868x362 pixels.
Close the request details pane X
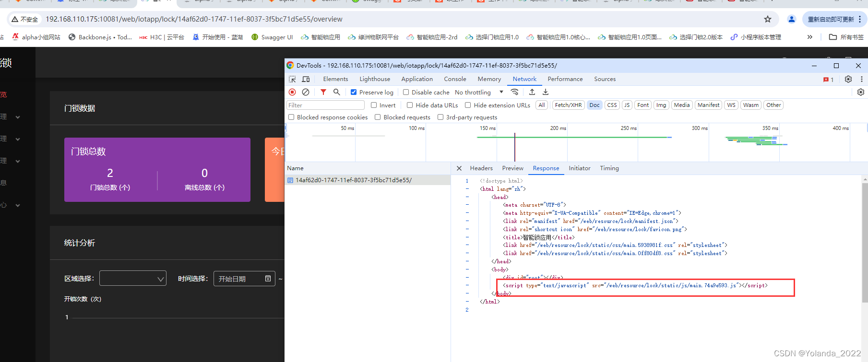point(459,168)
